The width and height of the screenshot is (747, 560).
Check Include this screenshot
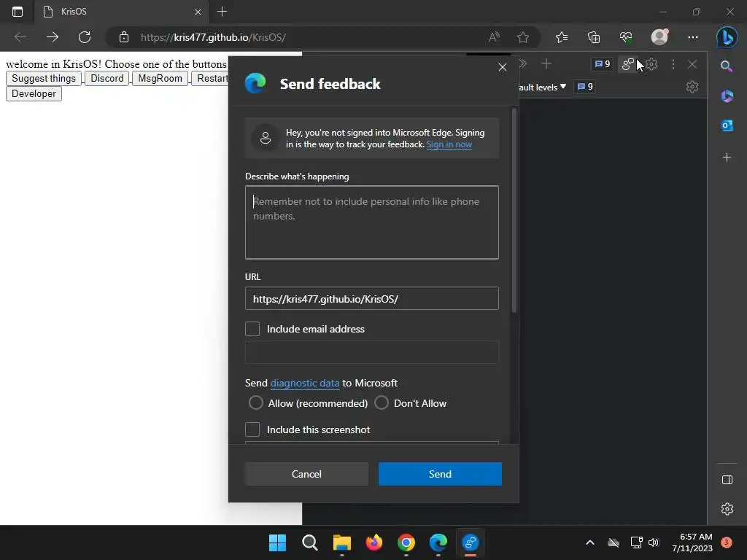pyautogui.click(x=252, y=429)
